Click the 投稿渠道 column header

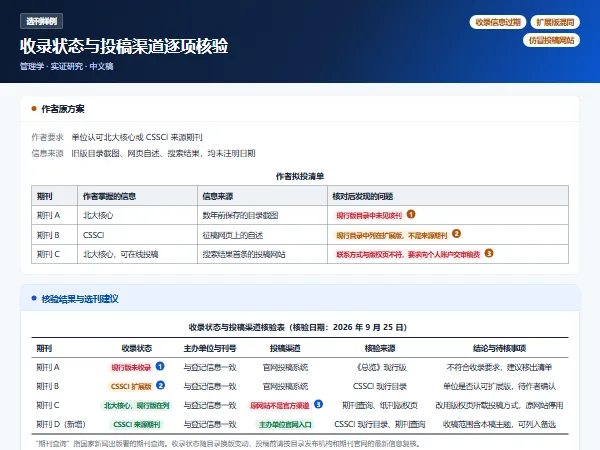[x=285, y=348]
